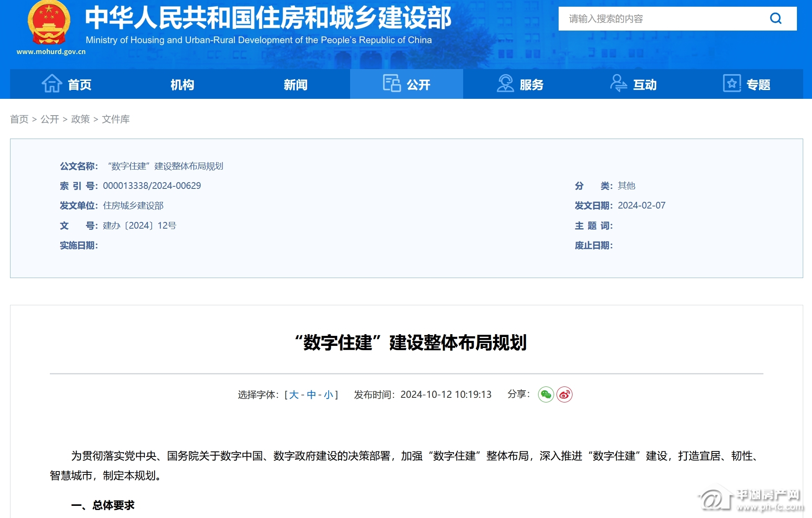Click the star icon beside 专题

pos(732,83)
